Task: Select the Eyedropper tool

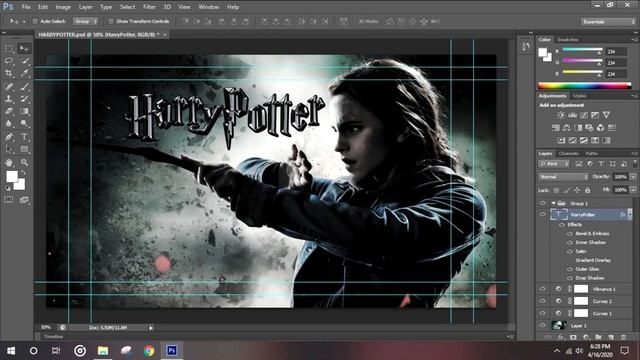Action: point(24,73)
